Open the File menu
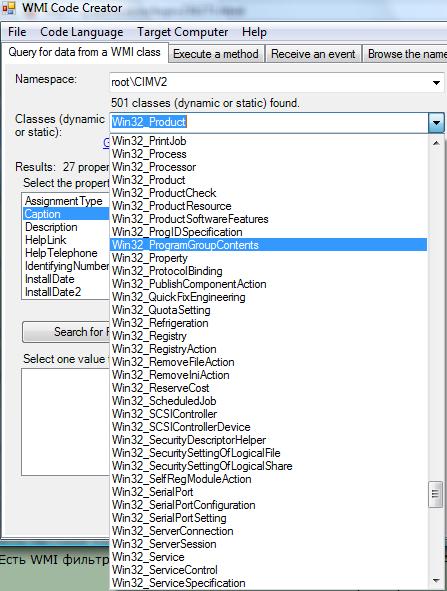The image size is (447, 591). (17, 32)
